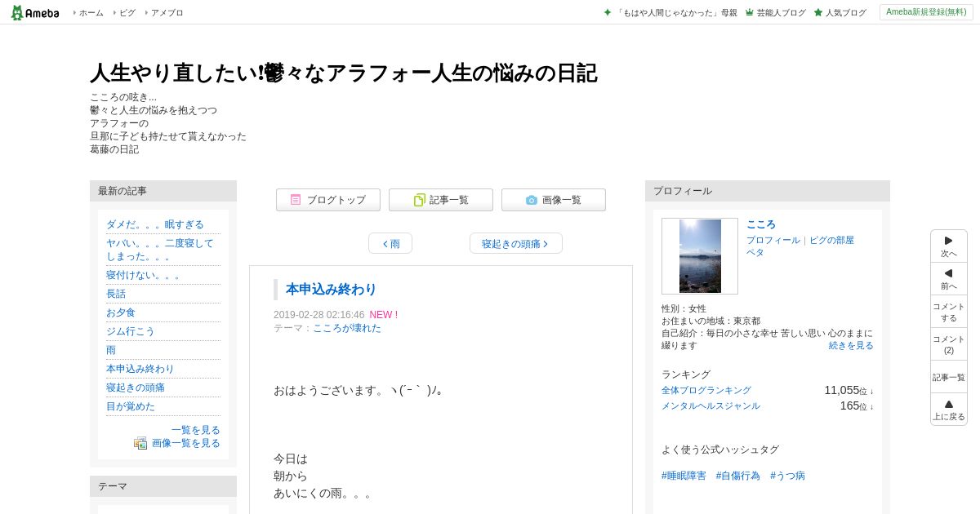Click the picture icon beside 画像一覧を見る
Viewport: 980px width, 514px height.
140,443
